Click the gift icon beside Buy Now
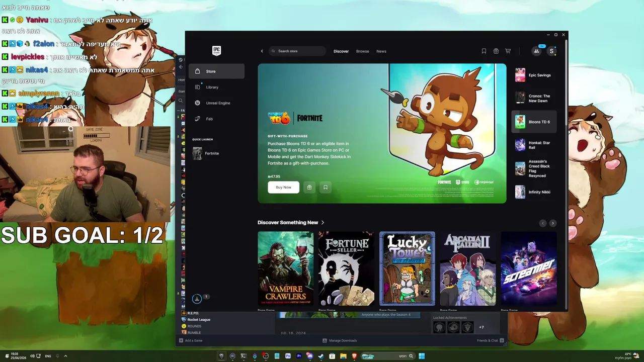Image resolution: width=644 pixels, height=362 pixels. 309,187
